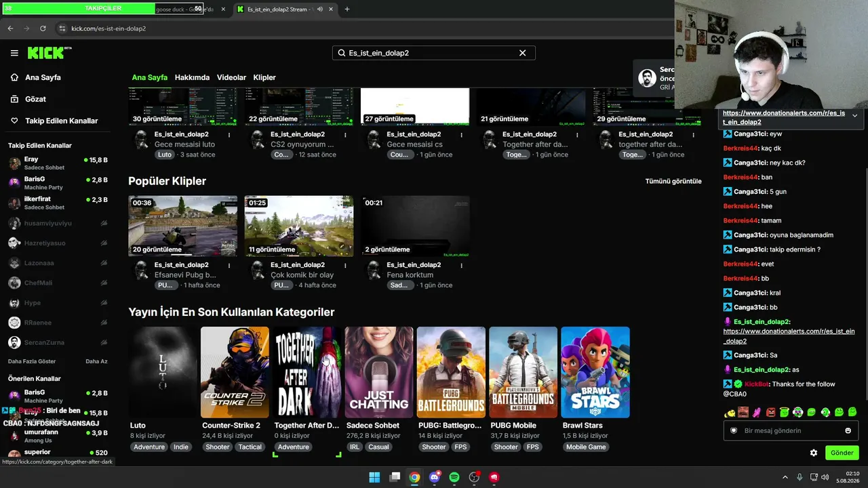The width and height of the screenshot is (868, 488).
Task: Click the search magnifier icon
Action: tap(341, 53)
